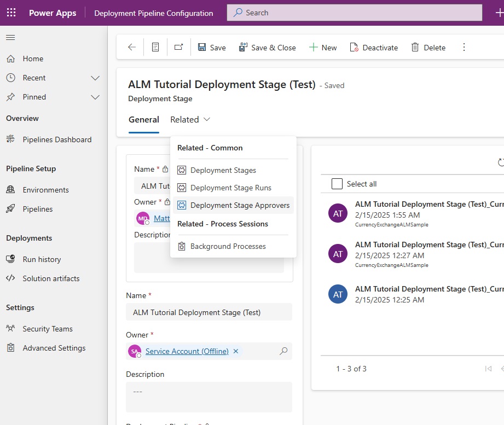Open record dated 2/15/2025 12:27 AM
The height and width of the screenshot is (425, 504).
point(416,254)
